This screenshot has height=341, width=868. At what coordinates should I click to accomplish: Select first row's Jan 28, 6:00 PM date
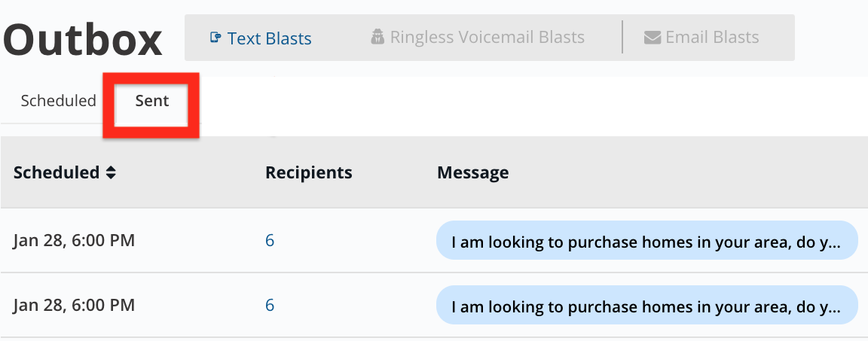[x=74, y=241]
